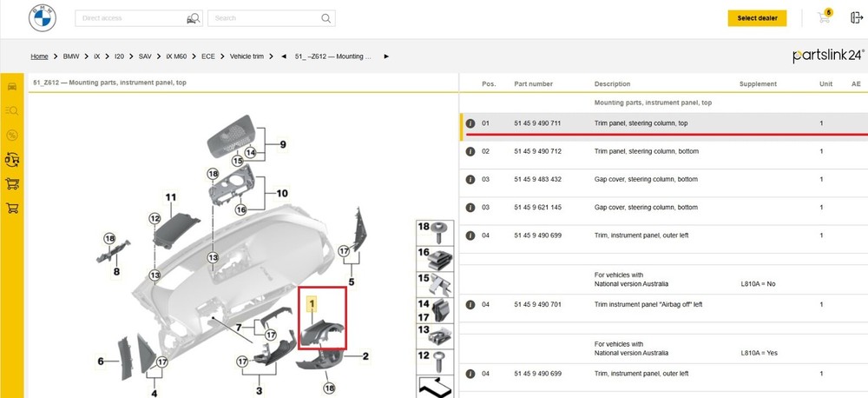Select circled callout 12 in diagram
Viewport: 868px width, 398px height.
tap(155, 219)
